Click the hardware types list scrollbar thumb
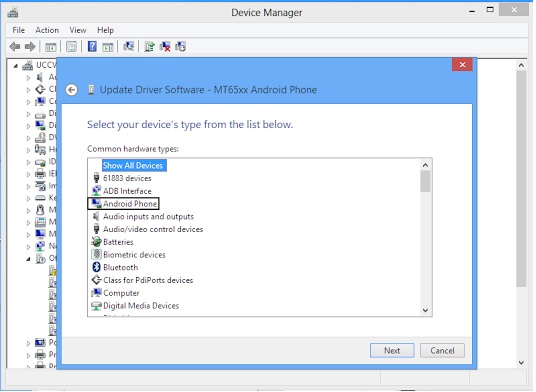The height and width of the screenshot is (392, 536). (425, 181)
